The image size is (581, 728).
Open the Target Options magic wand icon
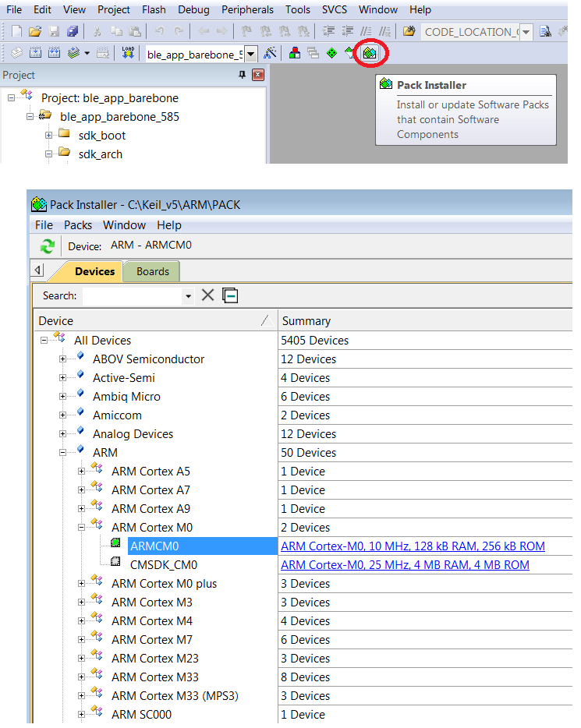click(270, 53)
